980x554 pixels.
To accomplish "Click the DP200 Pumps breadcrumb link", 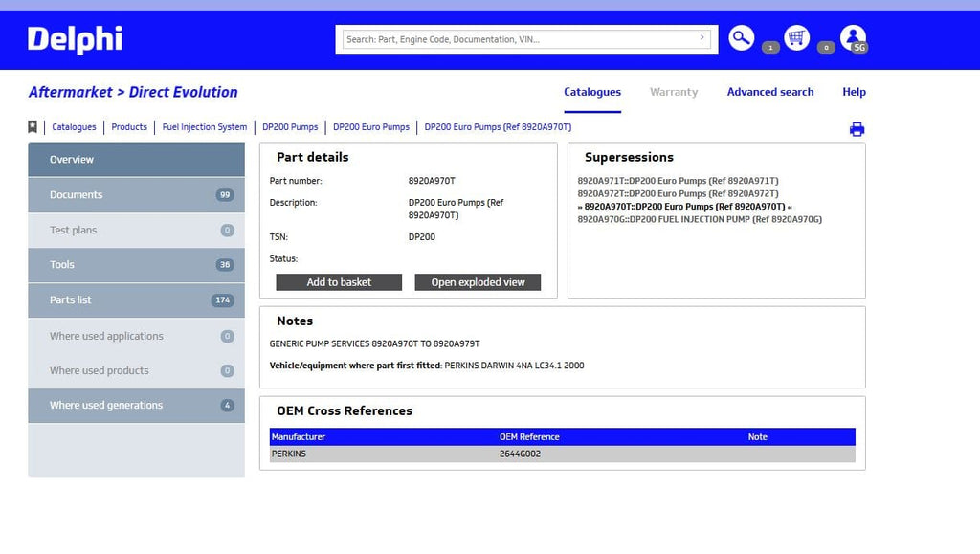I will coord(290,127).
